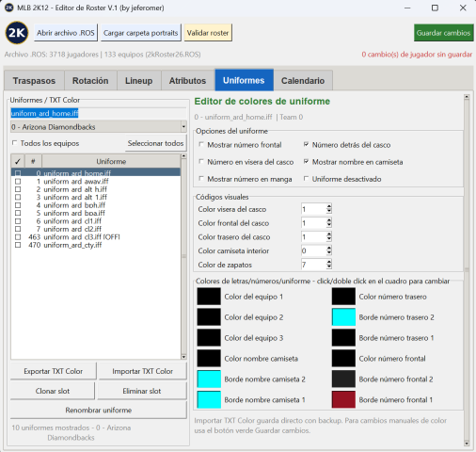Click the right panel scroll-up arrow
The image size is (476, 452).
click(x=467, y=97)
